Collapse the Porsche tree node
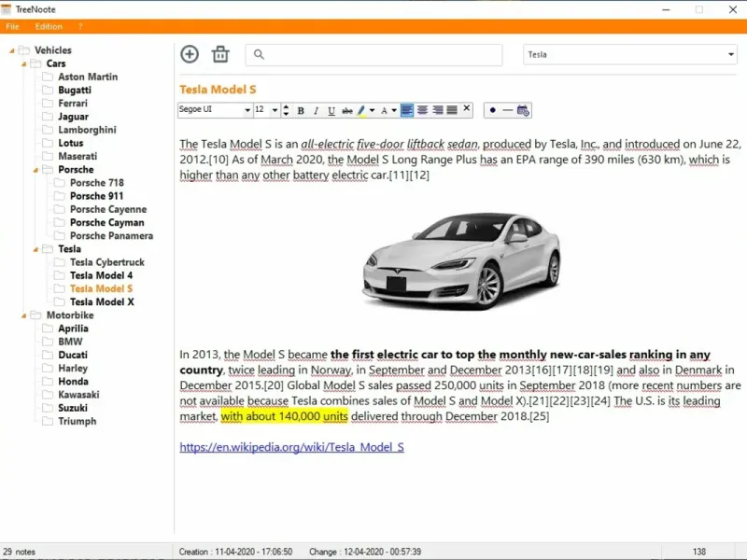Screen dimensions: 747x560 point(35,170)
